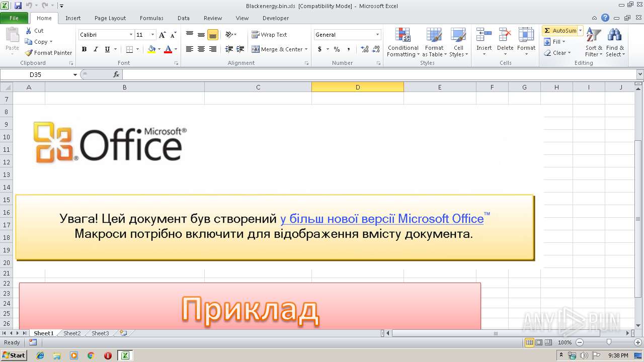Click Wrap Text button
Screen dimensions: 644x362
point(269,35)
